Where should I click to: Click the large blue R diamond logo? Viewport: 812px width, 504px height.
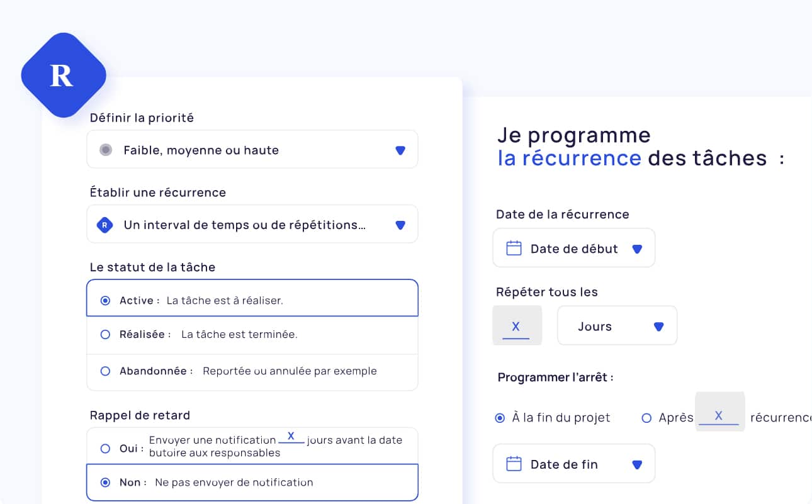point(63,76)
